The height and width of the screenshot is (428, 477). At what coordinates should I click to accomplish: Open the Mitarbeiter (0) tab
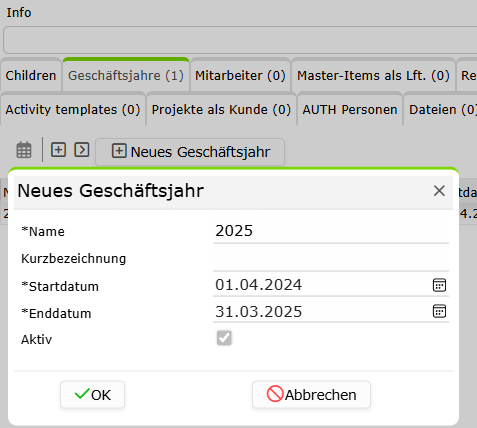(240, 75)
